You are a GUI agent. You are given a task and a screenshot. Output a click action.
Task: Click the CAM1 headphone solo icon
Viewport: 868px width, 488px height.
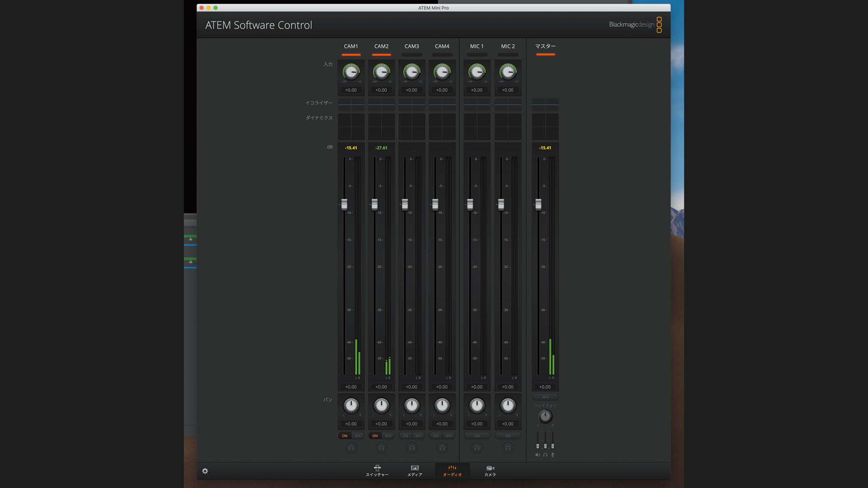[351, 448]
